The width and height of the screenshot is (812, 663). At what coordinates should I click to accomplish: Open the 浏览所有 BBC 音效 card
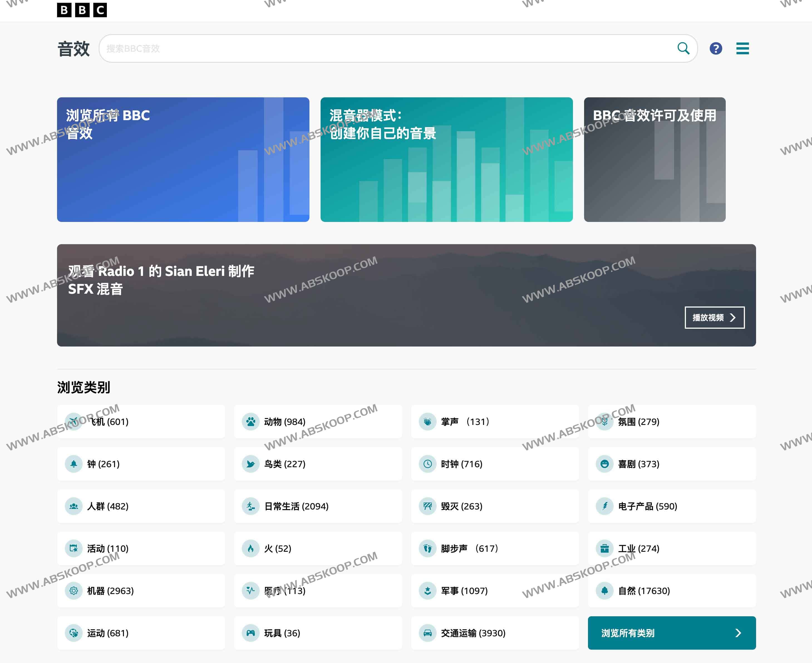(x=183, y=160)
